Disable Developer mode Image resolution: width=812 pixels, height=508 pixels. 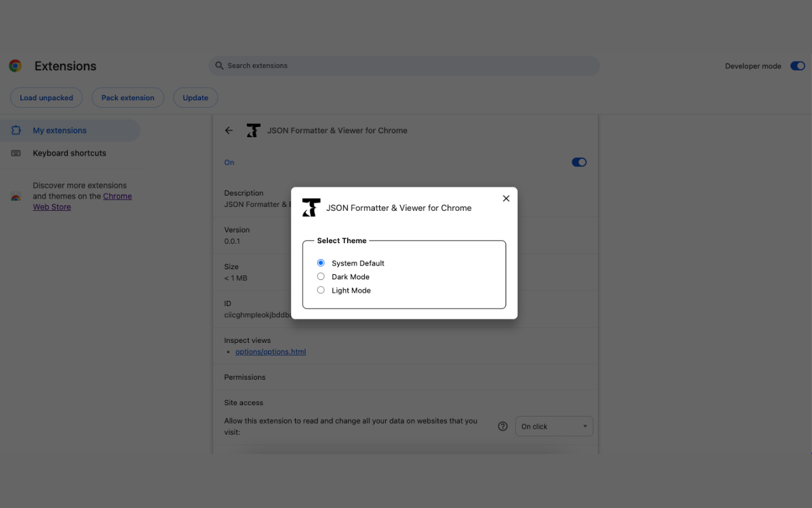point(797,65)
